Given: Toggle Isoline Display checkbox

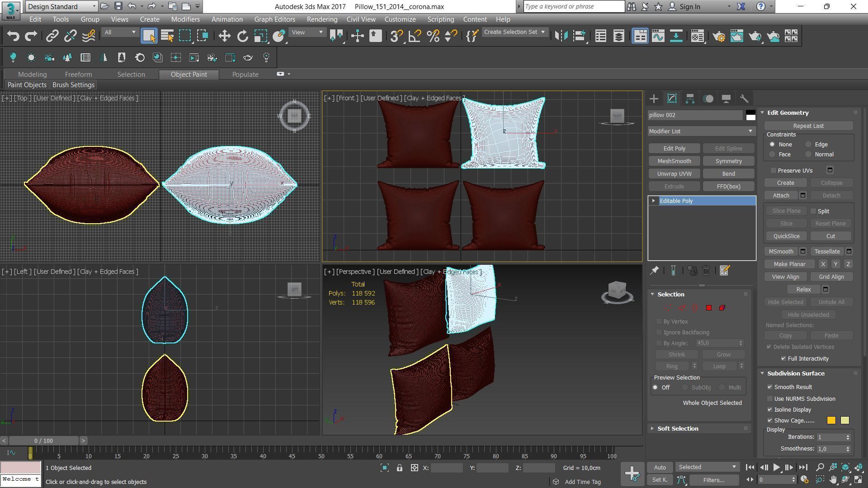Looking at the screenshot, I should (770, 410).
